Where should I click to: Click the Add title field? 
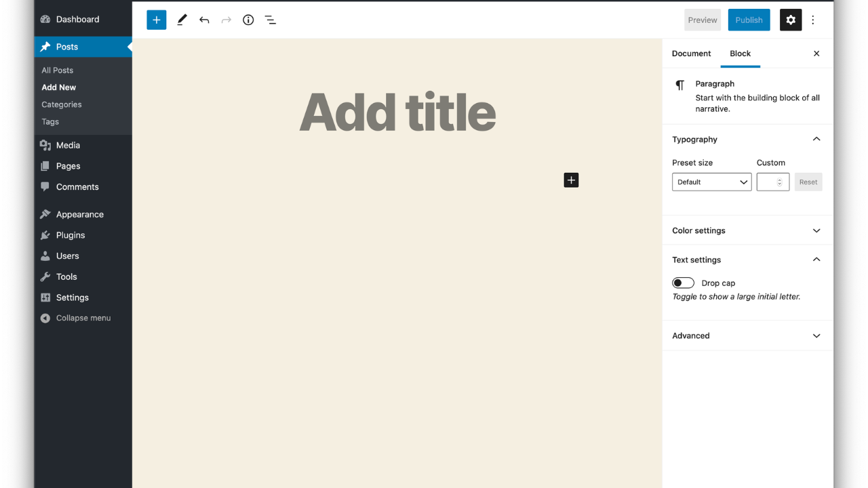click(397, 112)
